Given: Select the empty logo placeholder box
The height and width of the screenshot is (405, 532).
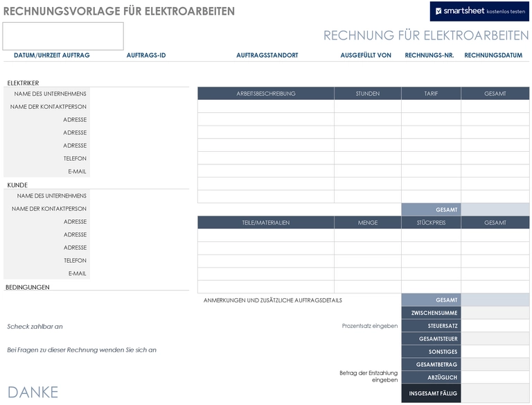Looking at the screenshot, I should tap(63, 36).
